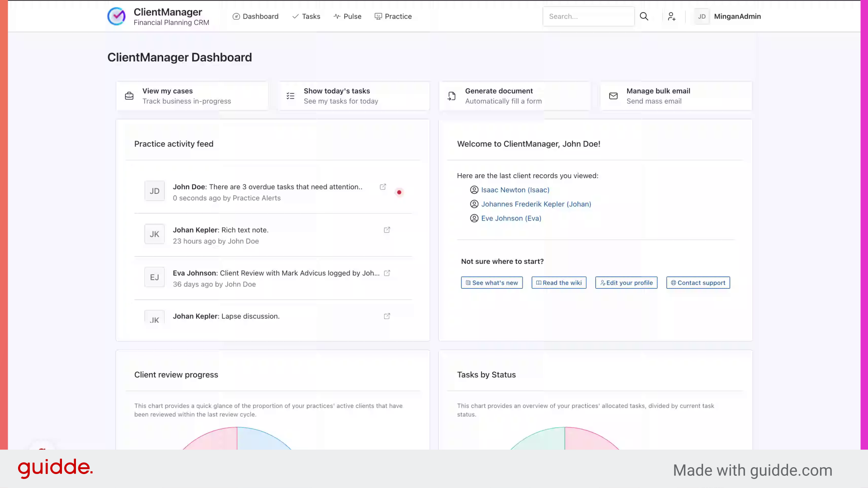Open the Tasks menu item
868x488 pixels.
306,16
